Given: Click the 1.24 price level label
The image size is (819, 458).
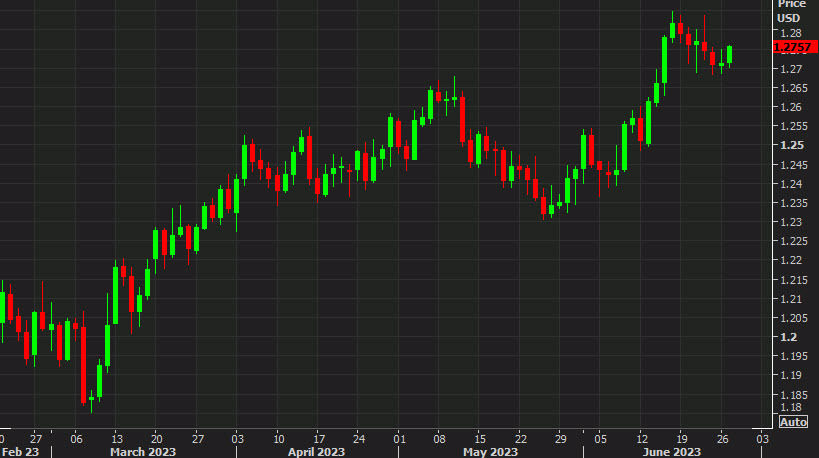Looking at the screenshot, I should [x=791, y=184].
